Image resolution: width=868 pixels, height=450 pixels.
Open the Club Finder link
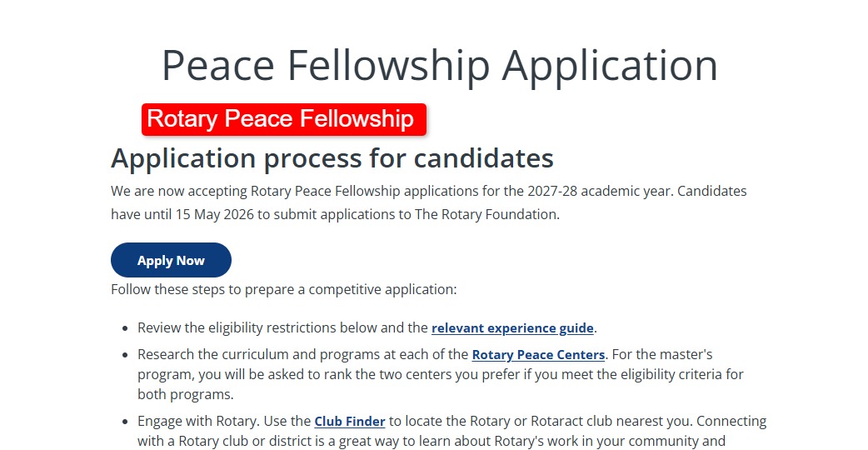click(x=349, y=421)
